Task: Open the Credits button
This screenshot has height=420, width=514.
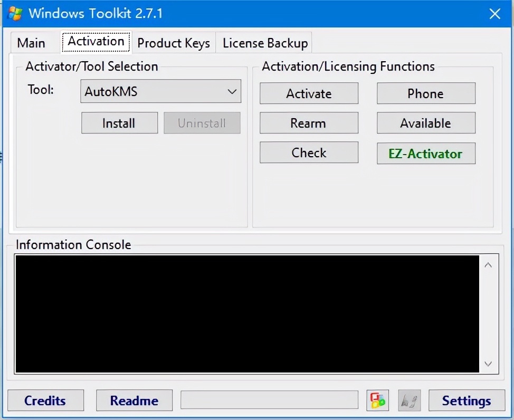Action: point(45,400)
